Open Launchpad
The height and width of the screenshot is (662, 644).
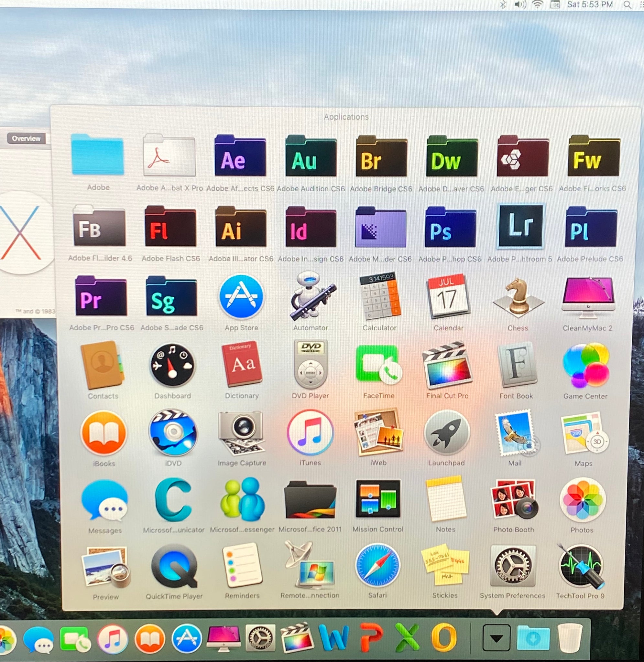pos(447,433)
